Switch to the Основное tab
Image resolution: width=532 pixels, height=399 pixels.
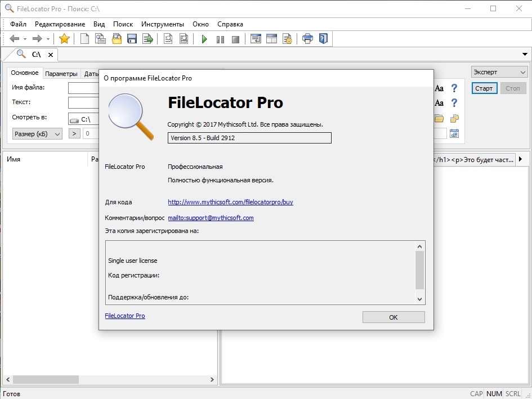click(x=25, y=73)
